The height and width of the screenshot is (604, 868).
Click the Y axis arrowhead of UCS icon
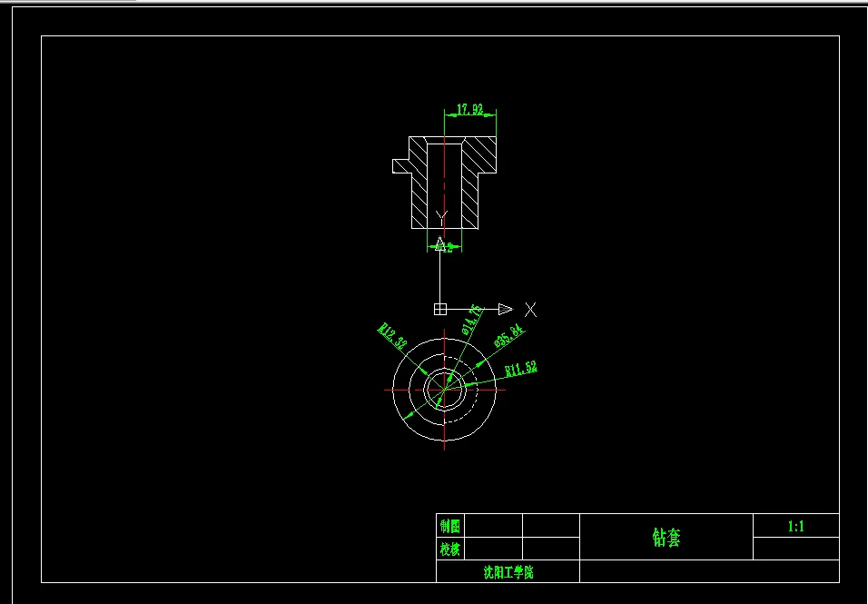tap(440, 243)
